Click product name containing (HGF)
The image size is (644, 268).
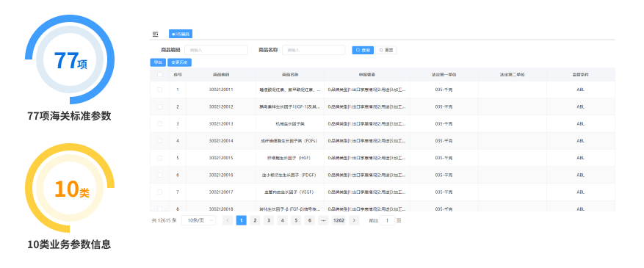[x=290, y=158]
